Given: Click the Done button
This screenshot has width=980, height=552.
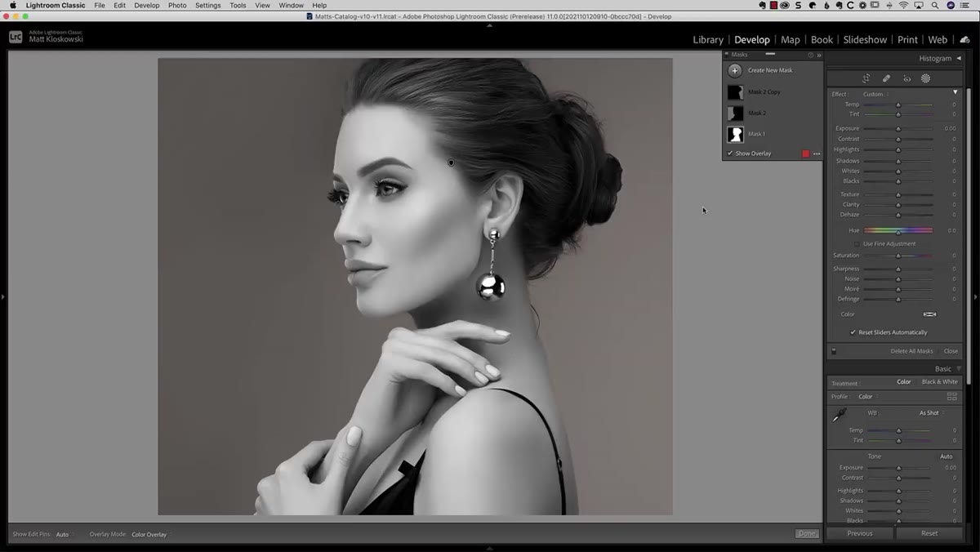Looking at the screenshot, I should tap(807, 533).
